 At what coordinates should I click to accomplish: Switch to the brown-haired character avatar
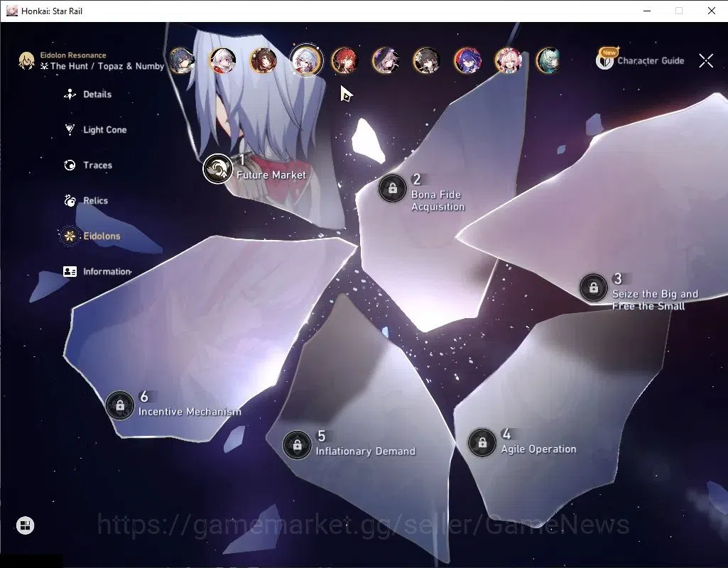[x=264, y=61]
